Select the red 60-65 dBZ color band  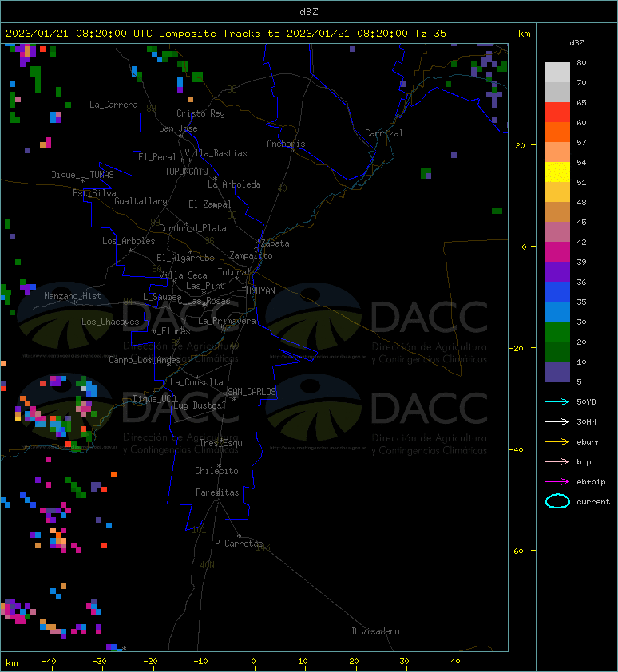tap(557, 113)
